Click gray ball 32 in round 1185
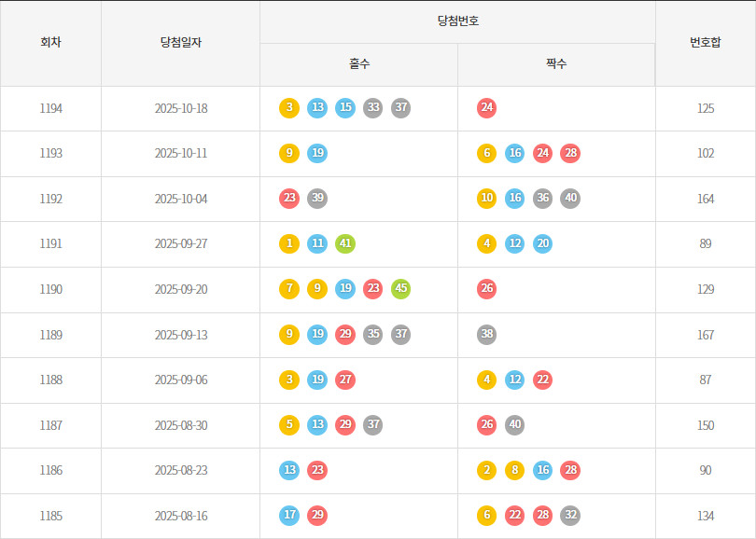 (570, 516)
